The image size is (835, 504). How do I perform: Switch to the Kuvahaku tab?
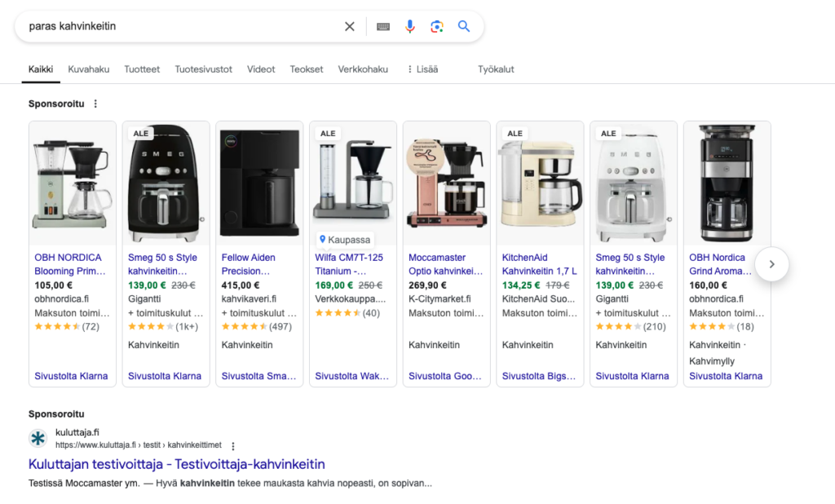point(88,69)
